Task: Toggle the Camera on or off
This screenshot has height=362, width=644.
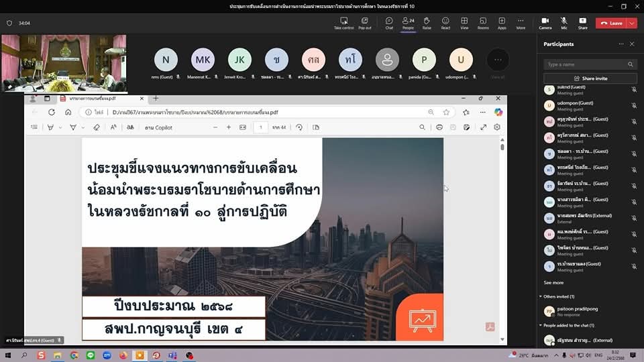Action: coord(545,23)
